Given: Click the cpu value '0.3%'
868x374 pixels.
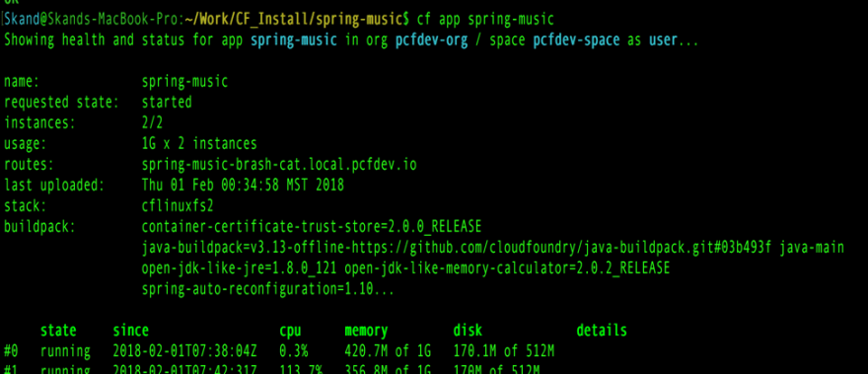Looking at the screenshot, I should [x=293, y=351].
